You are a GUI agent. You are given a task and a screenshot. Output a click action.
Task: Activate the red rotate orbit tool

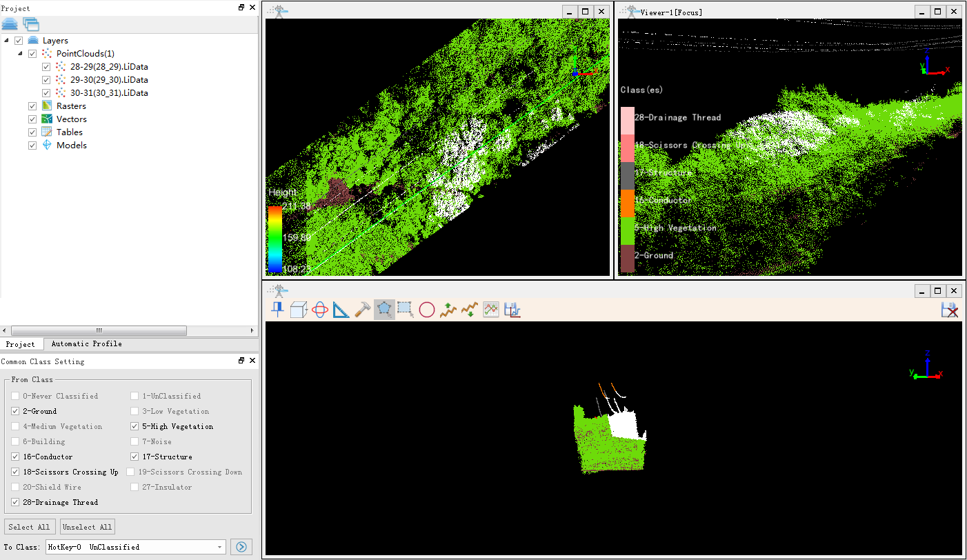point(320,310)
